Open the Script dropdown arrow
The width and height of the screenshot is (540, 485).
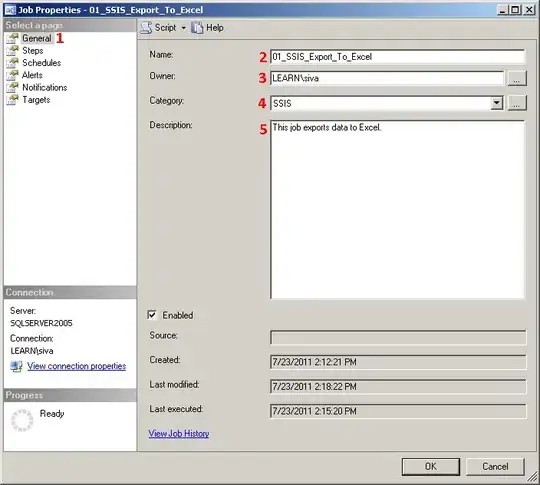[x=184, y=28]
